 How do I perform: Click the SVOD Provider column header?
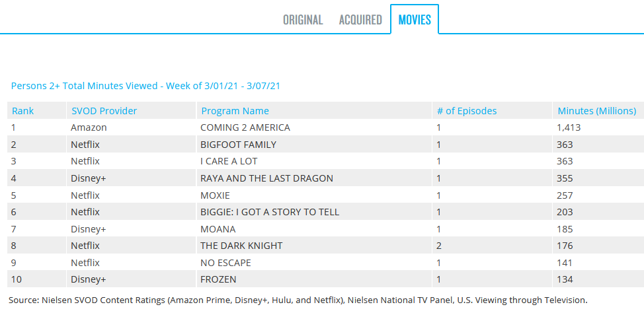[x=104, y=111]
